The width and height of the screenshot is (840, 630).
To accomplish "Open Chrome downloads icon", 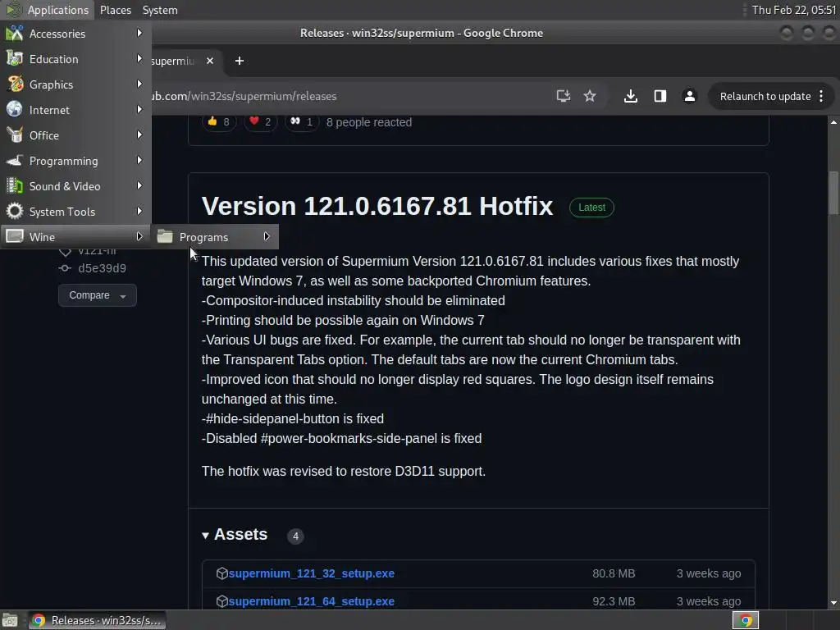I will coord(631,96).
